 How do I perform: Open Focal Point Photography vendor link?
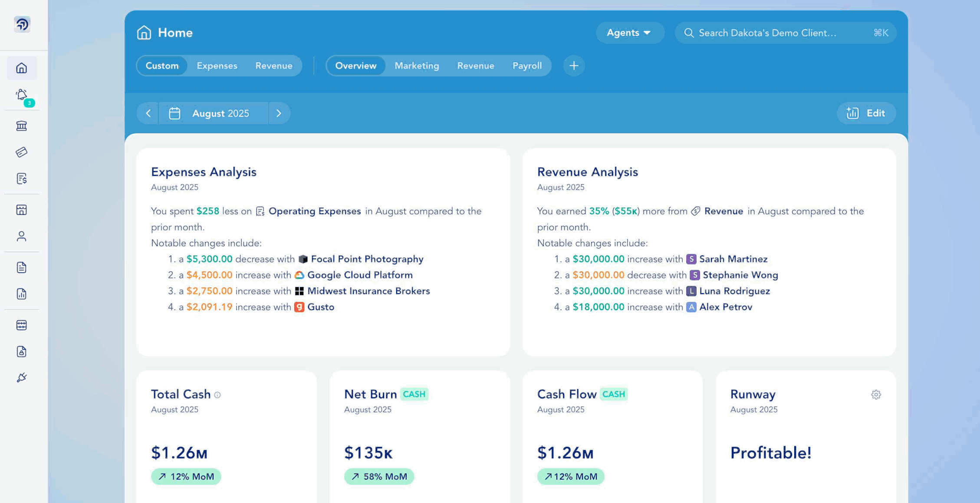tap(367, 259)
